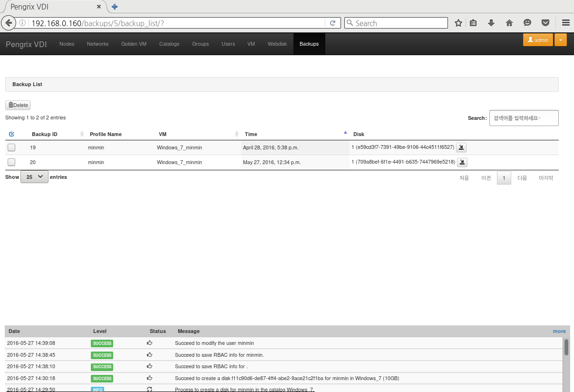Go to last page with 마지막

pyautogui.click(x=546, y=178)
